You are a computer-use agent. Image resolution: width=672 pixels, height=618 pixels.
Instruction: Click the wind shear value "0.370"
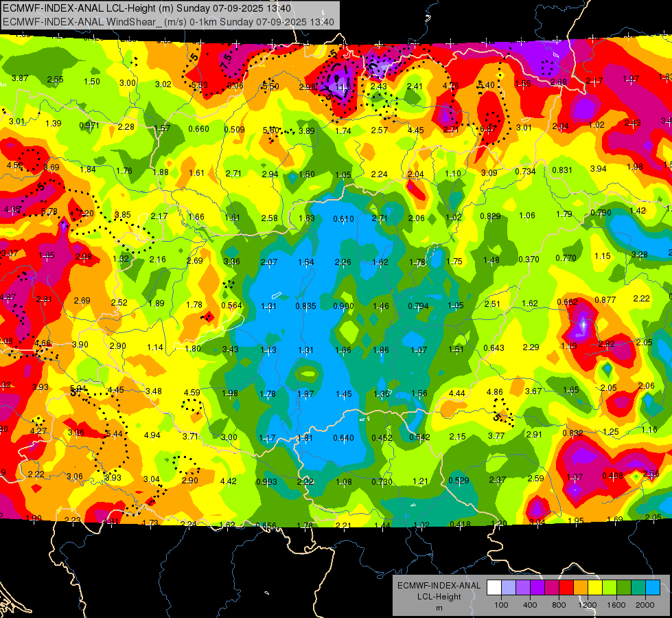click(x=529, y=260)
